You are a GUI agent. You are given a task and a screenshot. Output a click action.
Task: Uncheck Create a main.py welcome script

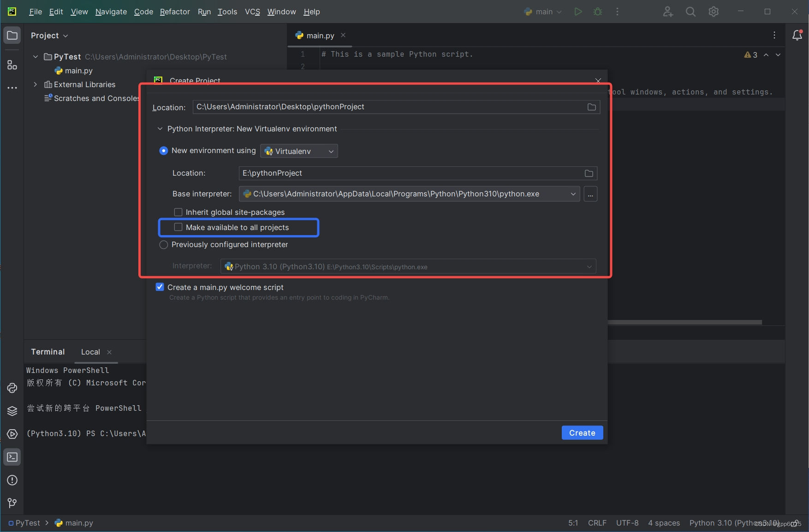[x=160, y=287]
